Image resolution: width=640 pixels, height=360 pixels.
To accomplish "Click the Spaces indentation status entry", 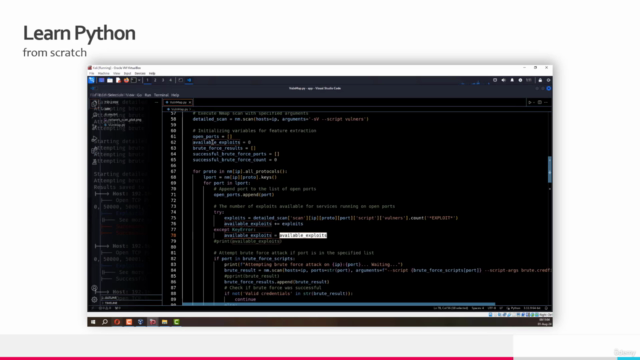I will [x=478, y=308].
